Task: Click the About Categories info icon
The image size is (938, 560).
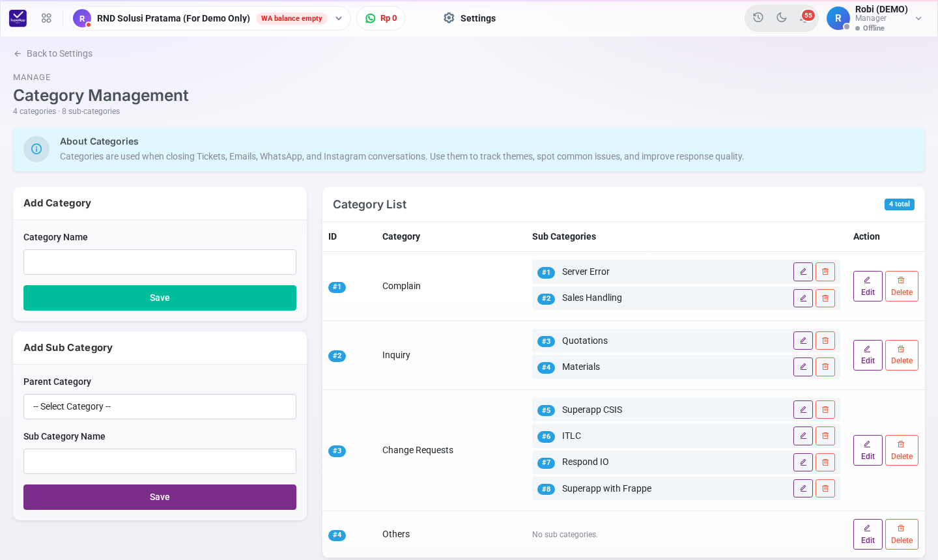Action: pos(36,149)
